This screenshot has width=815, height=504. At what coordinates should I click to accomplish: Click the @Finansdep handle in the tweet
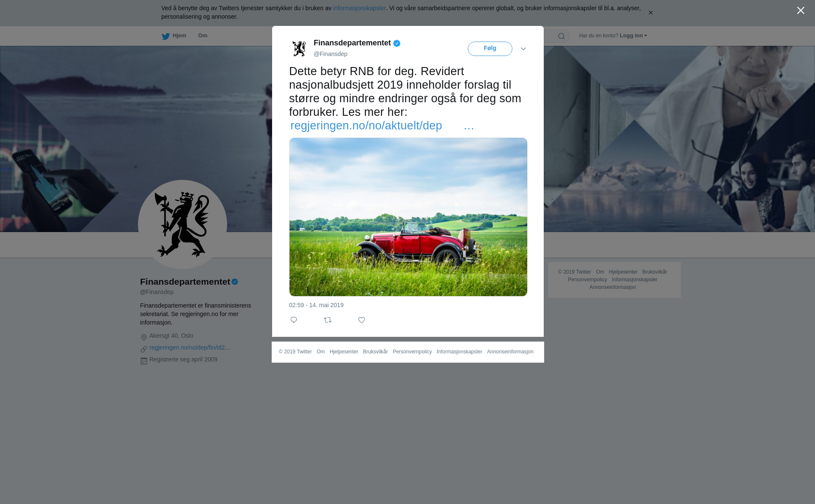pos(330,54)
